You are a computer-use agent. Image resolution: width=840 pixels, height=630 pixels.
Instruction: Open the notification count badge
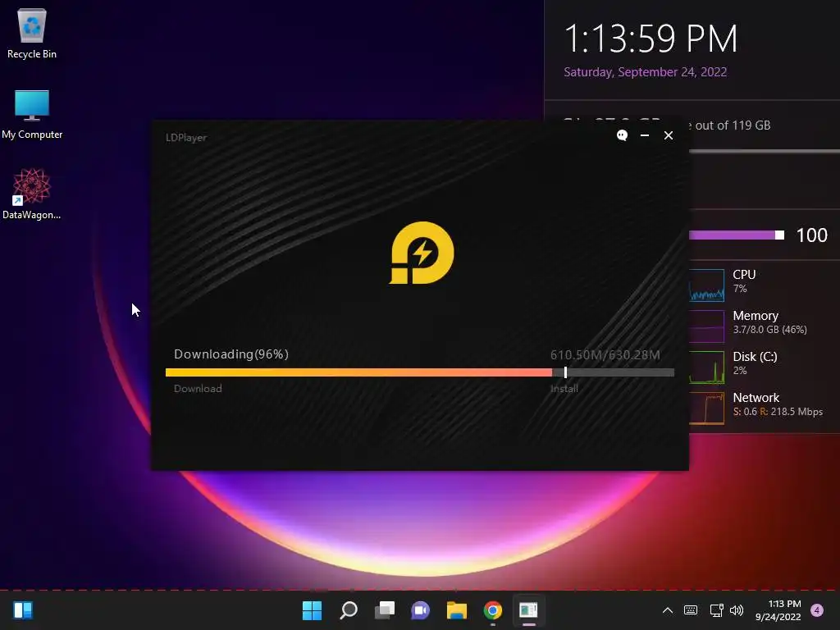[x=817, y=610]
